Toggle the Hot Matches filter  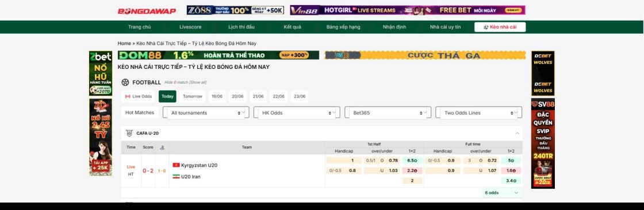(140, 112)
